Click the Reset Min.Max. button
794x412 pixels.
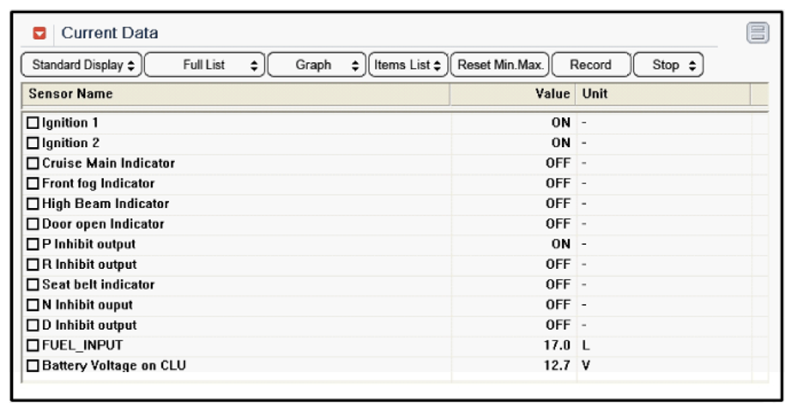pyautogui.click(x=500, y=65)
